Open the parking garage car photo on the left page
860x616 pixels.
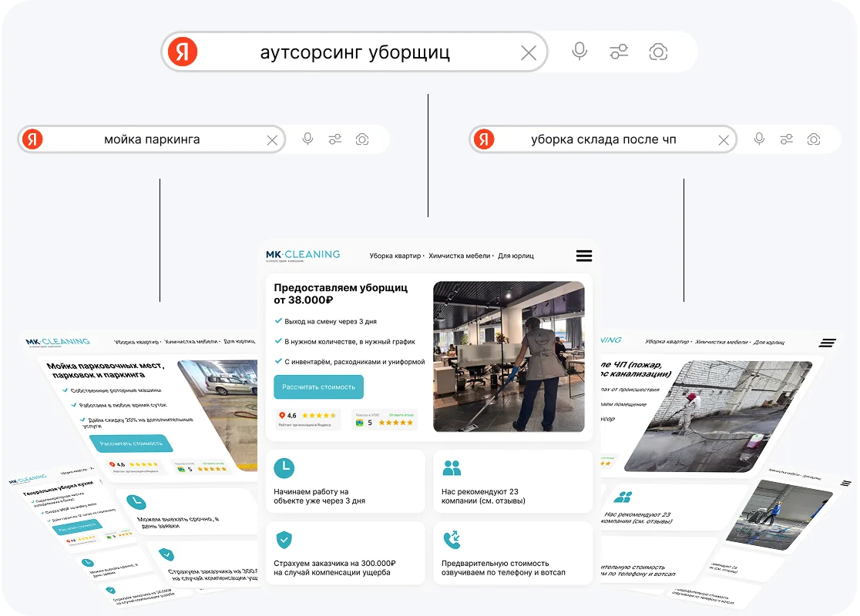pos(220,414)
